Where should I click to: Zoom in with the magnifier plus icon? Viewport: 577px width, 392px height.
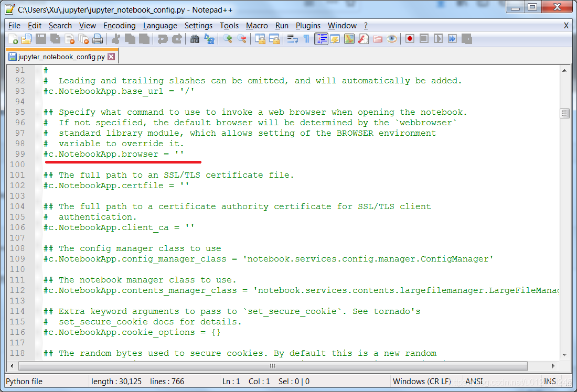point(228,39)
